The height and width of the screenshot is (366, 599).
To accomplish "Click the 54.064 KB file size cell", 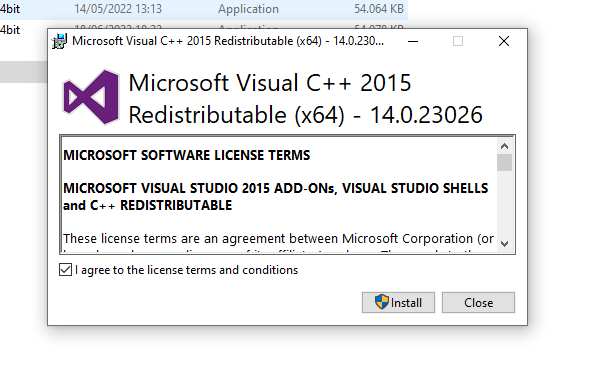I will coord(379,9).
